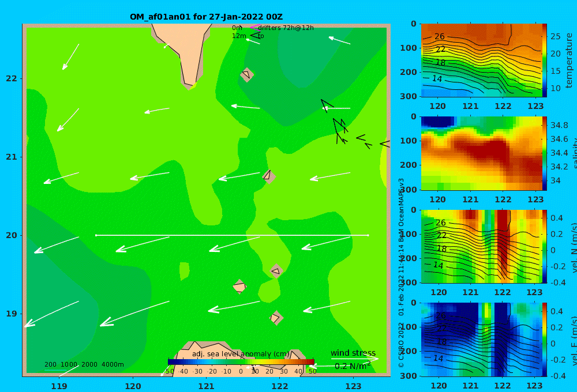Click longitude label 123 on main map axis
The image size is (577, 392).
point(353,386)
